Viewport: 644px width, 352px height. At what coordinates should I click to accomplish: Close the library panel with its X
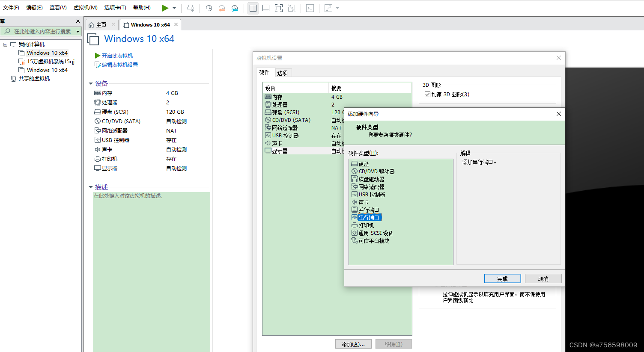pyautogui.click(x=78, y=21)
